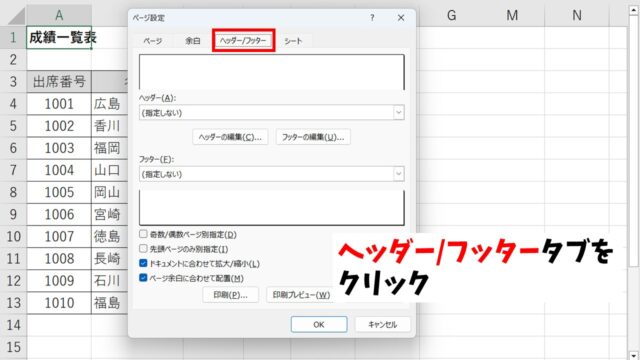Viewport: 640px width, 360px height.
Task: Select row 14 header
Action: [x=13, y=325]
